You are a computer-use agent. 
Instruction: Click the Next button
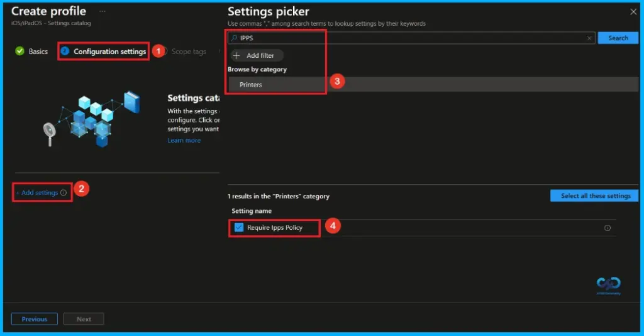[x=84, y=319]
